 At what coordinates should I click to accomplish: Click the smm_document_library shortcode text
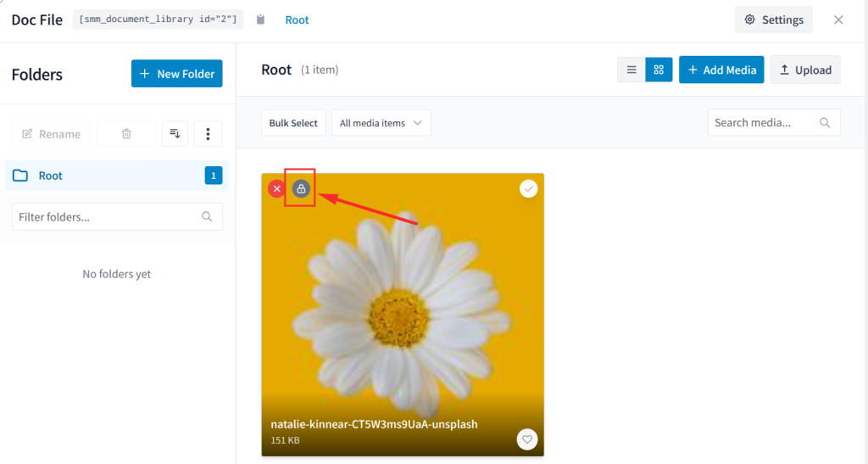158,19
